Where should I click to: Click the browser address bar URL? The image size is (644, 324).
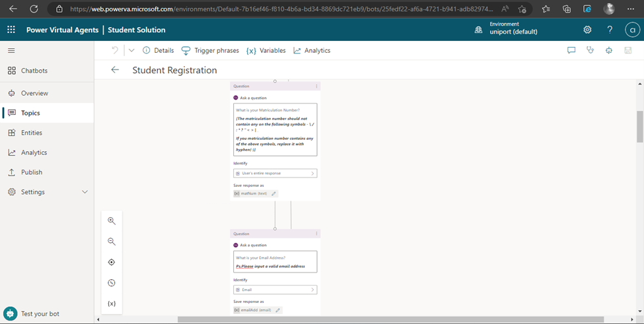click(281, 9)
